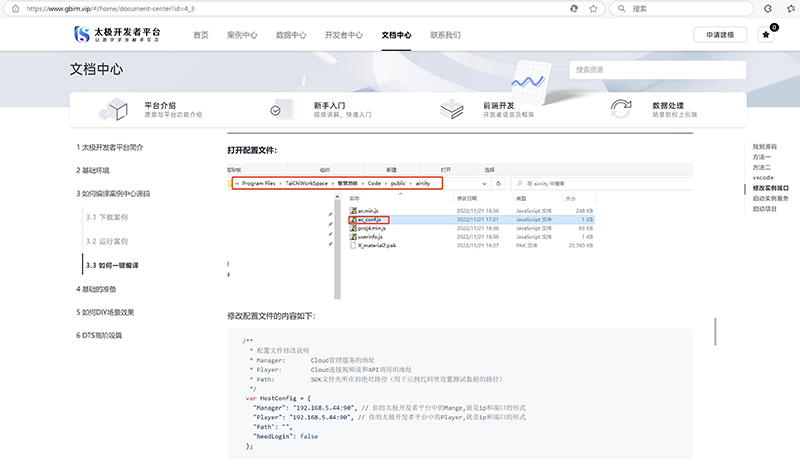Viewport: 800px width, 467px height.
Task: Click the 打开配置文件 heading
Action: (252, 151)
